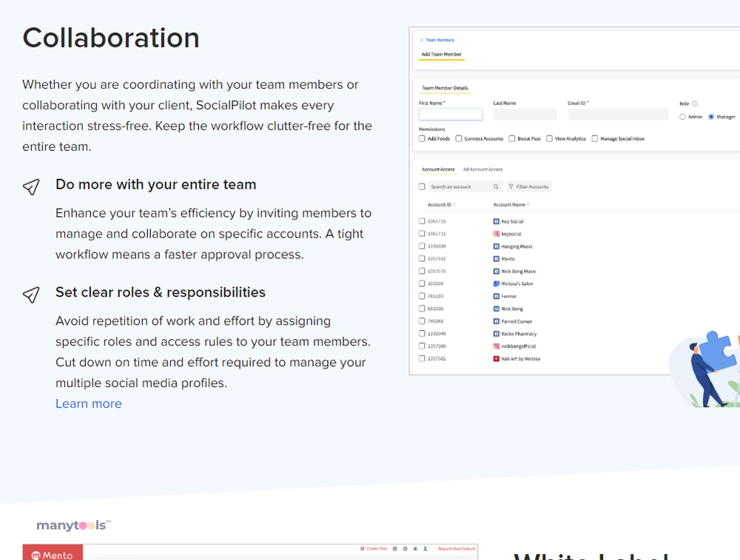Click the profile icon in the Mento toolbar
The width and height of the screenshot is (740, 560).
pos(425,549)
